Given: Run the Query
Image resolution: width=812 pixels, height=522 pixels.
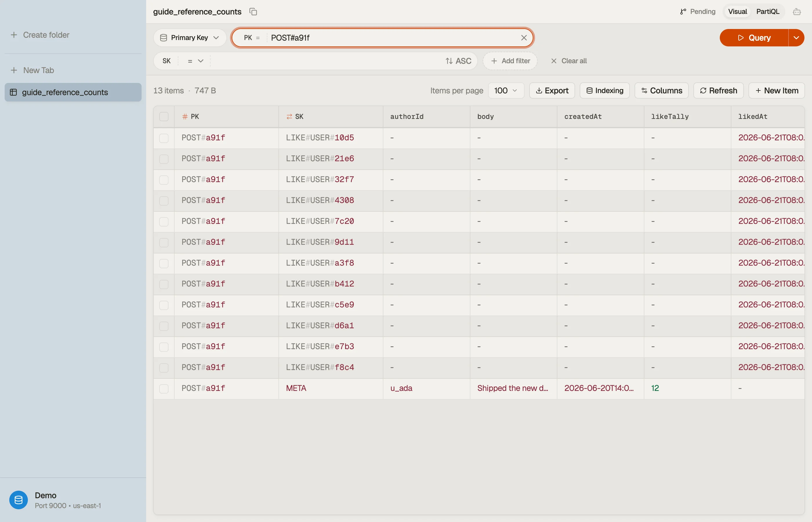Looking at the screenshot, I should click(754, 38).
